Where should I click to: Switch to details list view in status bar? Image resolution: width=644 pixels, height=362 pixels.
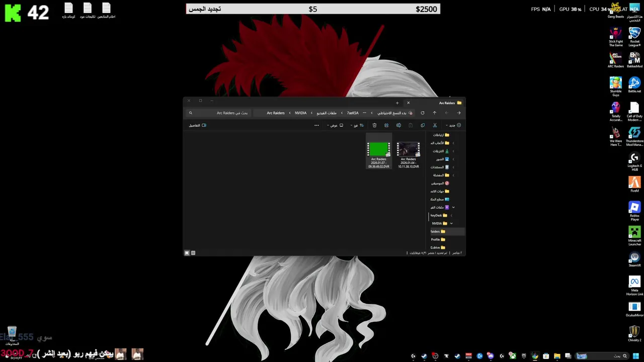193,253
